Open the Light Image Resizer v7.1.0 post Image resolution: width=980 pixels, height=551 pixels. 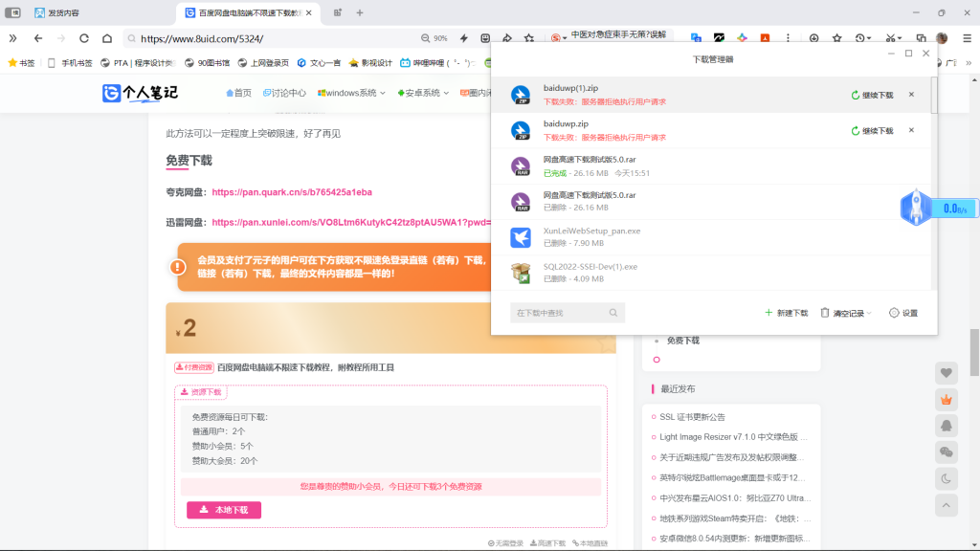(x=734, y=436)
